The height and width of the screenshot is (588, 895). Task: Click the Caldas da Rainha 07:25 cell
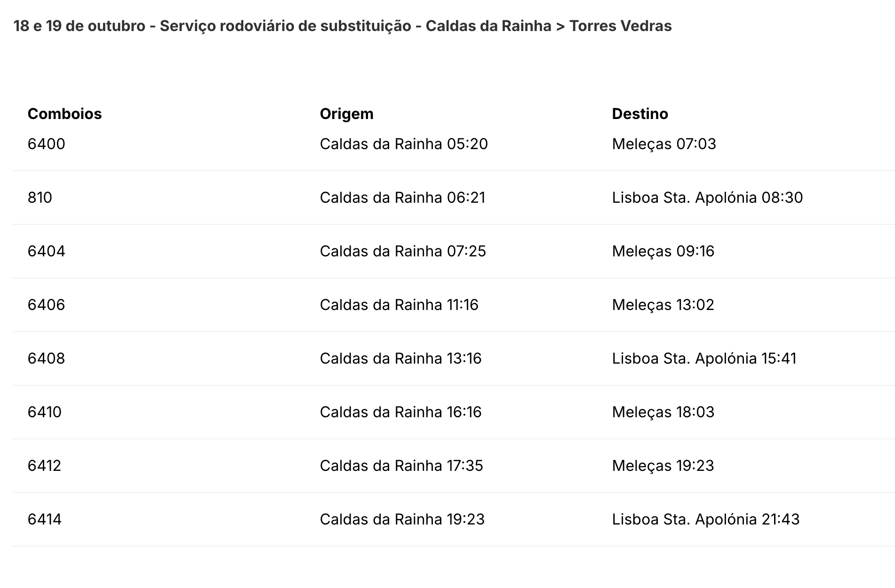click(x=402, y=251)
